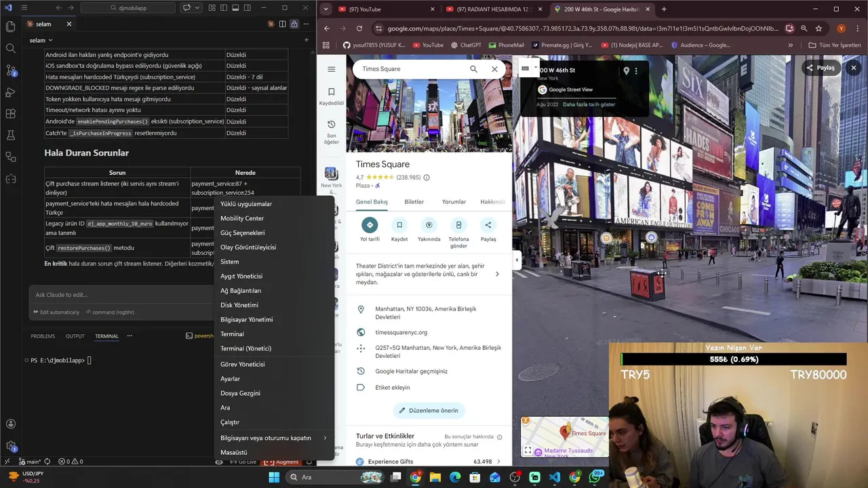Open VS Code Manage gear icon
This screenshot has height=488, width=868.
pos(10,446)
